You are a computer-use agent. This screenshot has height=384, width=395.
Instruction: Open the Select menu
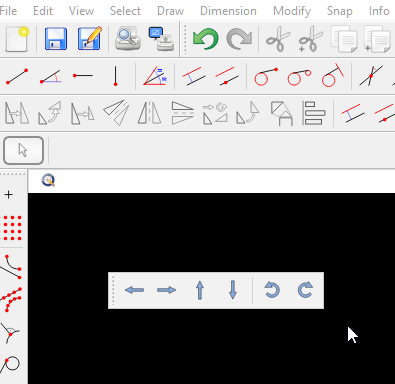click(x=125, y=11)
